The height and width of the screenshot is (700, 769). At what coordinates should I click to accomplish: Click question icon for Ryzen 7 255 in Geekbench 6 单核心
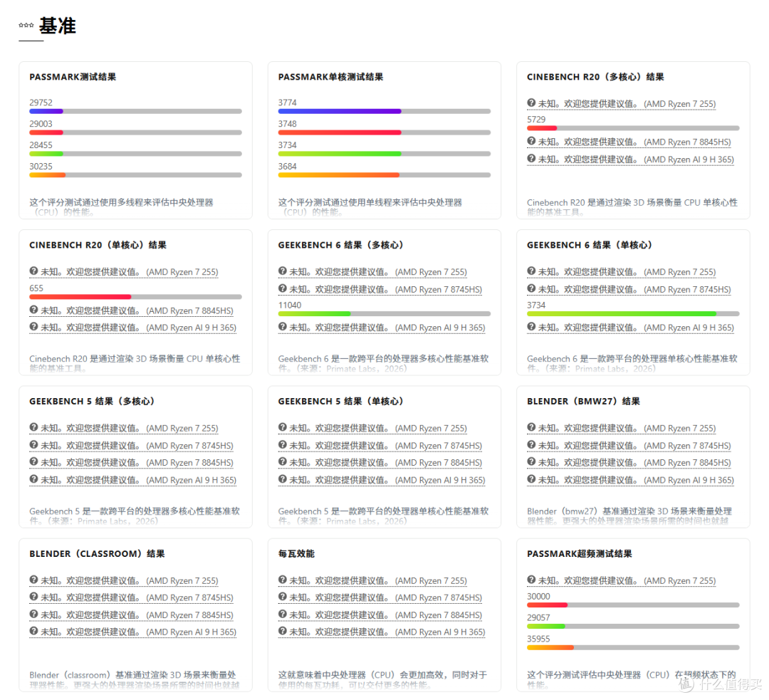tap(531, 271)
